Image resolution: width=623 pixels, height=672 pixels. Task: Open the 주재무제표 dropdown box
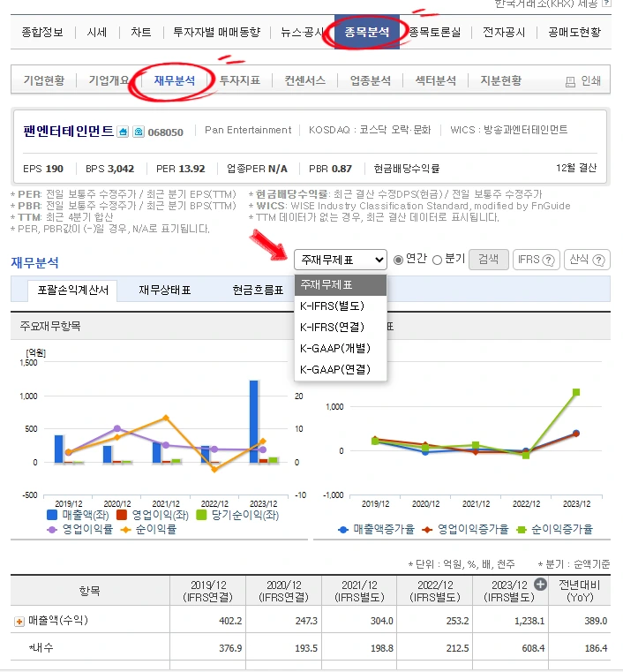click(x=341, y=260)
